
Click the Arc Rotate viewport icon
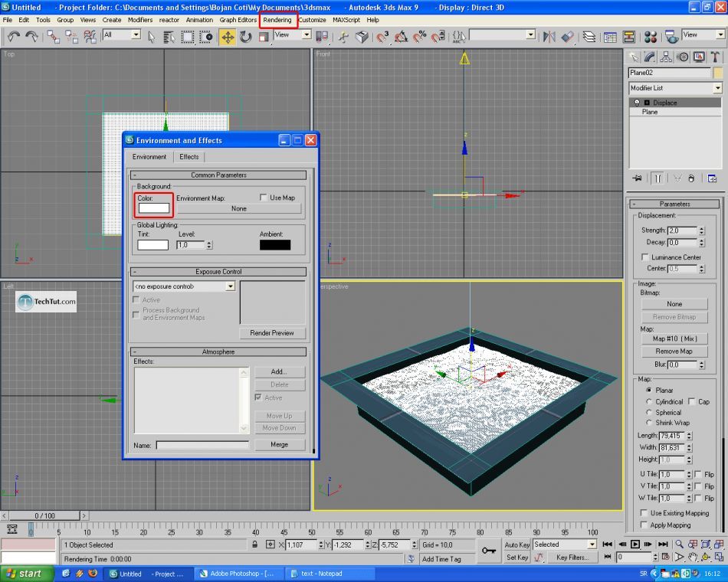706,557
